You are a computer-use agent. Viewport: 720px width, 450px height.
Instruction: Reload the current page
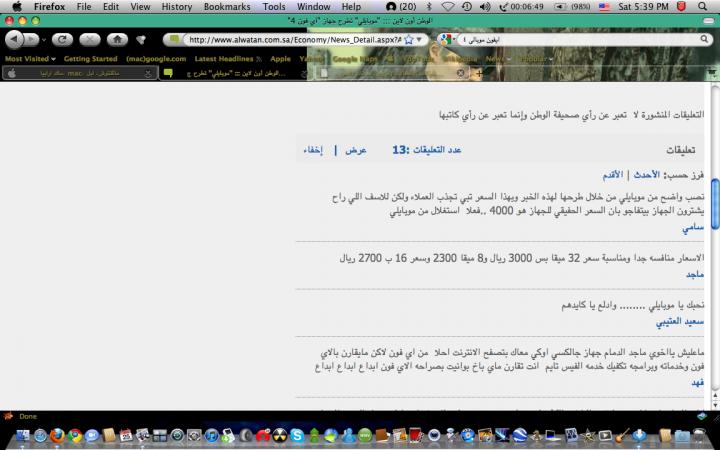[x=62, y=39]
